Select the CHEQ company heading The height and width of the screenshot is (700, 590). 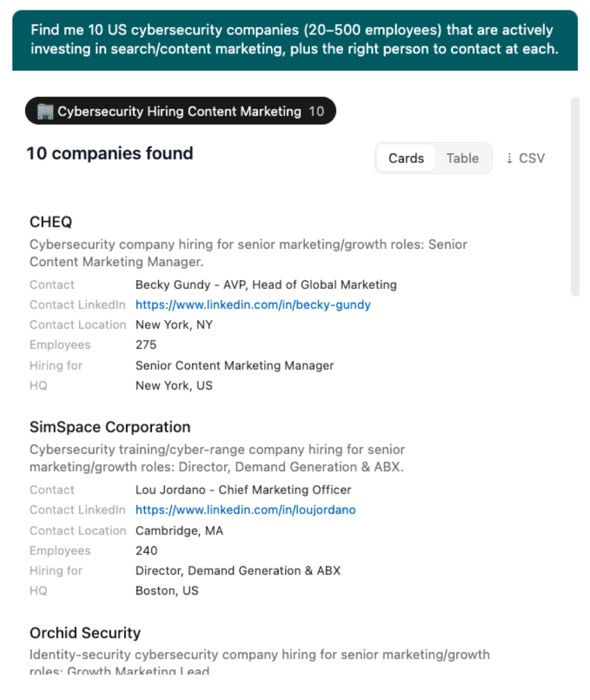(x=51, y=222)
